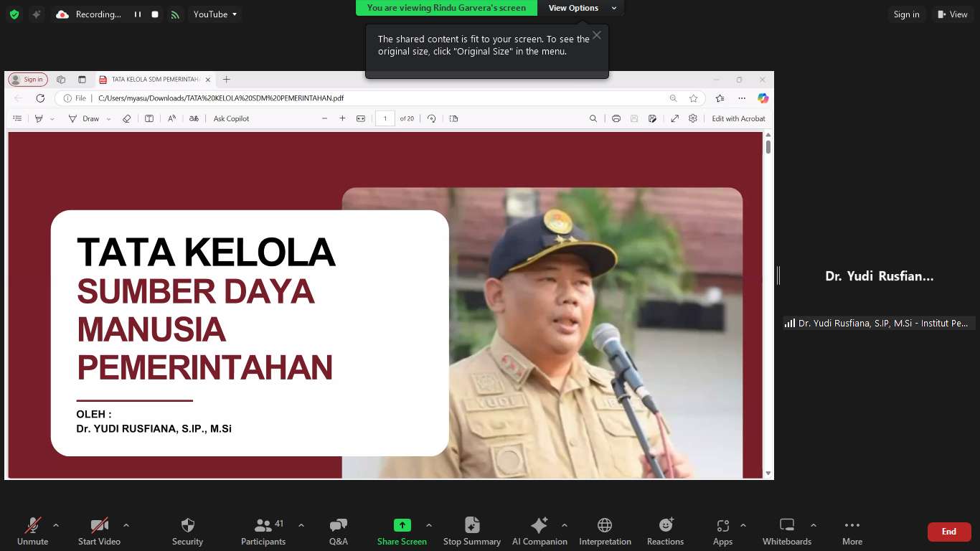Unmute the microphone

click(x=32, y=525)
